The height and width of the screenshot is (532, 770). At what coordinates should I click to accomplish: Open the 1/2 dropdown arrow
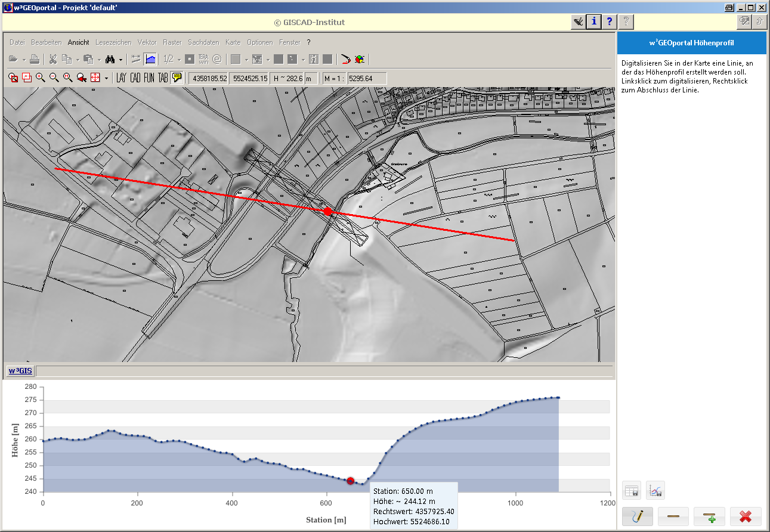(x=178, y=60)
